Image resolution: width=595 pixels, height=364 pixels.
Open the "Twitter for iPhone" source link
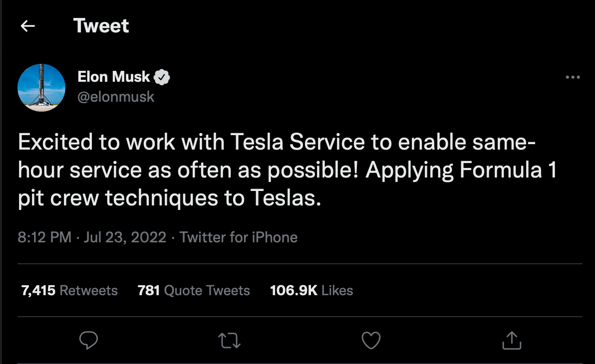(239, 237)
